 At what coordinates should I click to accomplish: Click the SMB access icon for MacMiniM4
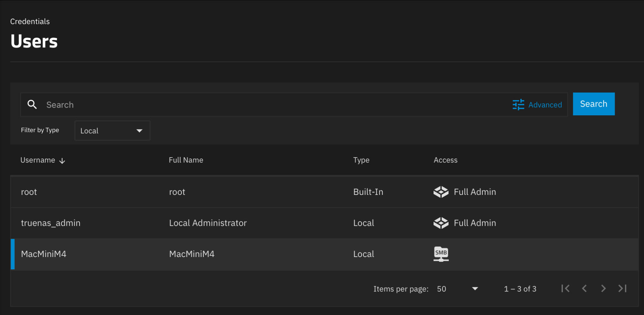point(441,254)
